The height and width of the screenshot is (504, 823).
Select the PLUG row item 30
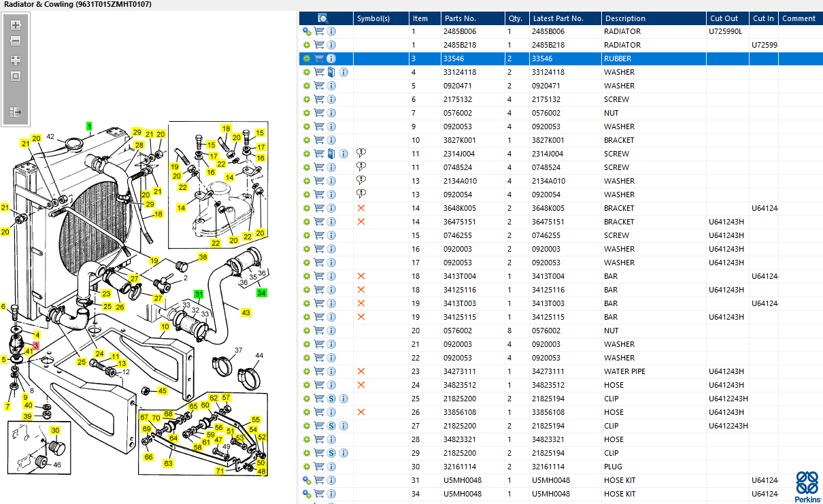pos(561,467)
